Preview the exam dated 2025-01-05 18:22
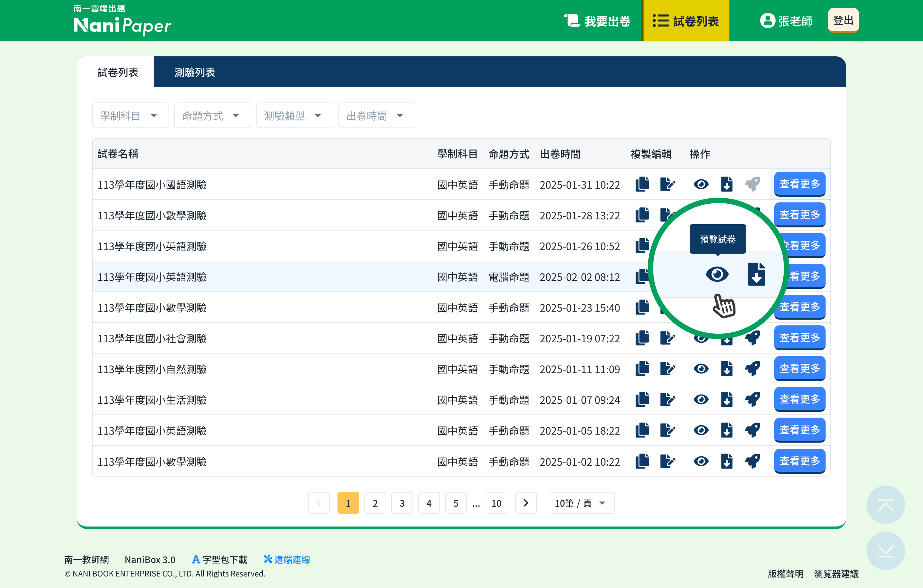The width and height of the screenshot is (923, 588). [701, 430]
